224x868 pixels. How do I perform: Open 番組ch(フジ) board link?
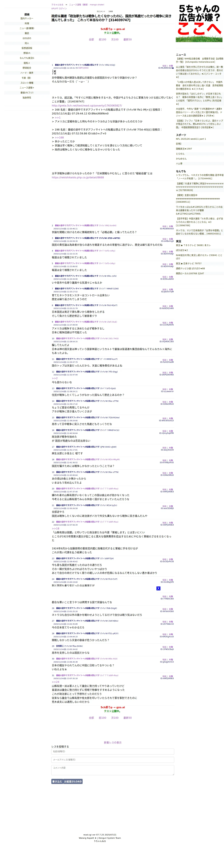pos(27,93)
